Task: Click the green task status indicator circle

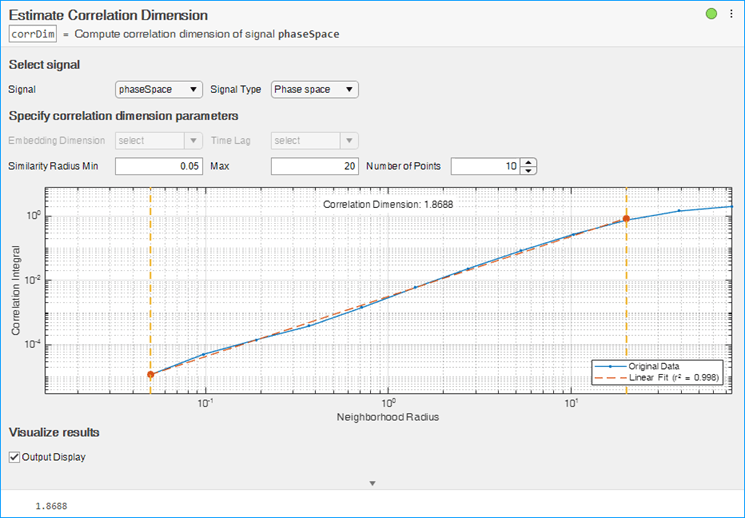Action: (711, 14)
